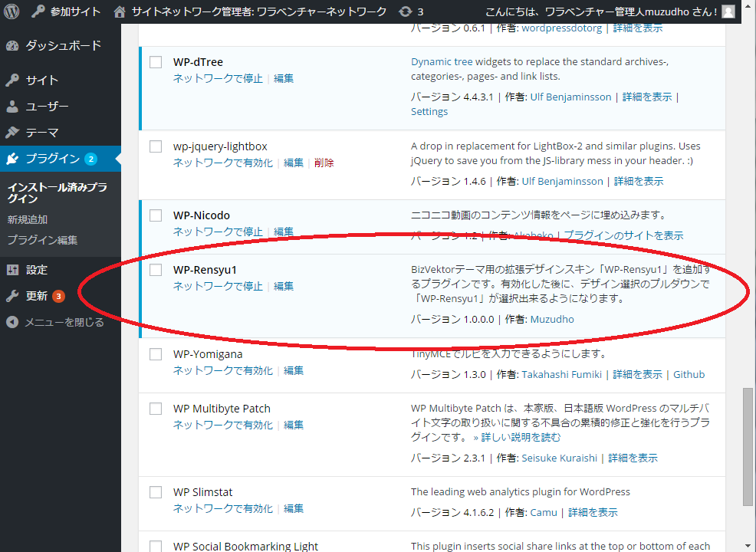
Task: Open プラグイン編集 submenu item
Action: pos(42,240)
